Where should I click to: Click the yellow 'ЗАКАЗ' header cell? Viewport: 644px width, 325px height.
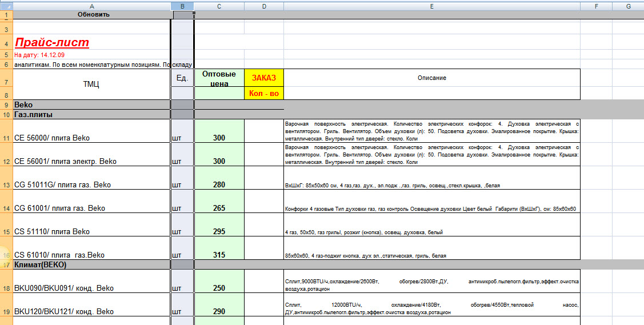(263, 78)
